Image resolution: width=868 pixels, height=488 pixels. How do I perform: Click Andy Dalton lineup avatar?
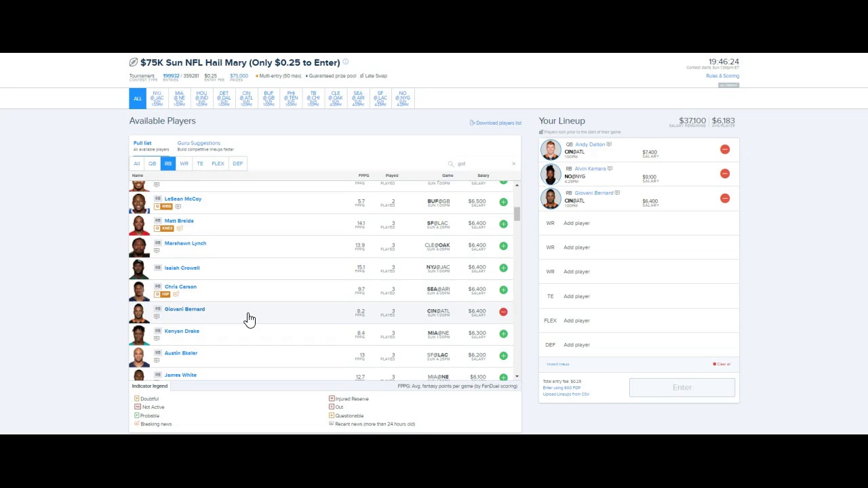pyautogui.click(x=551, y=149)
